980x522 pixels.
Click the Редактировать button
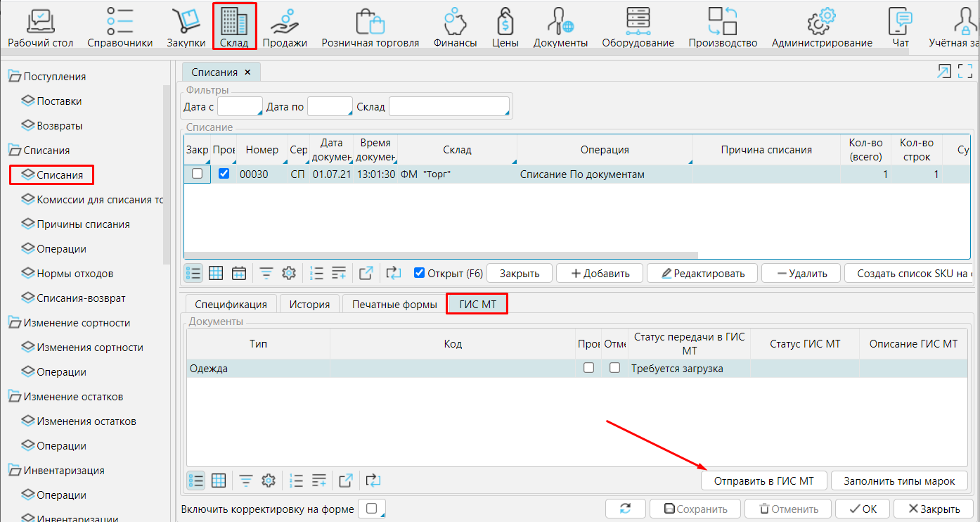701,273
